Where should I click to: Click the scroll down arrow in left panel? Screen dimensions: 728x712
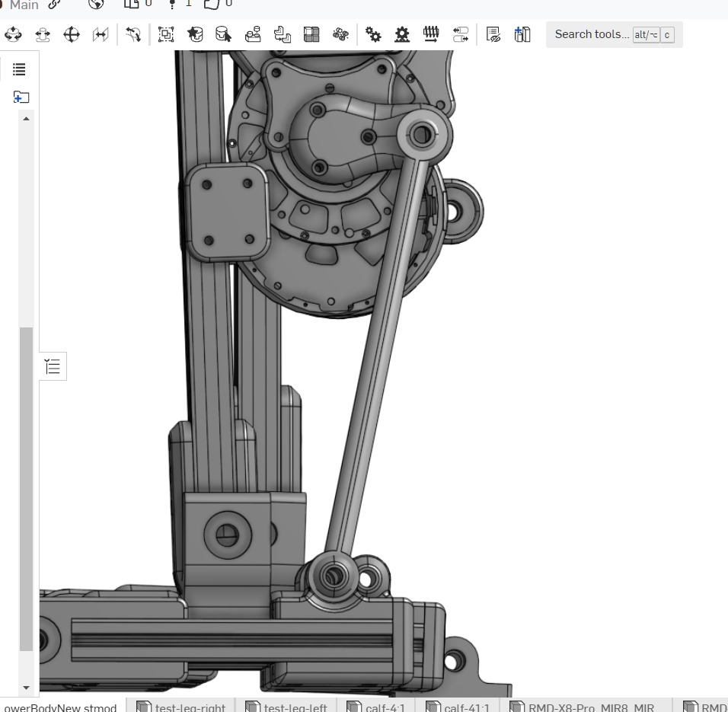tap(27, 688)
